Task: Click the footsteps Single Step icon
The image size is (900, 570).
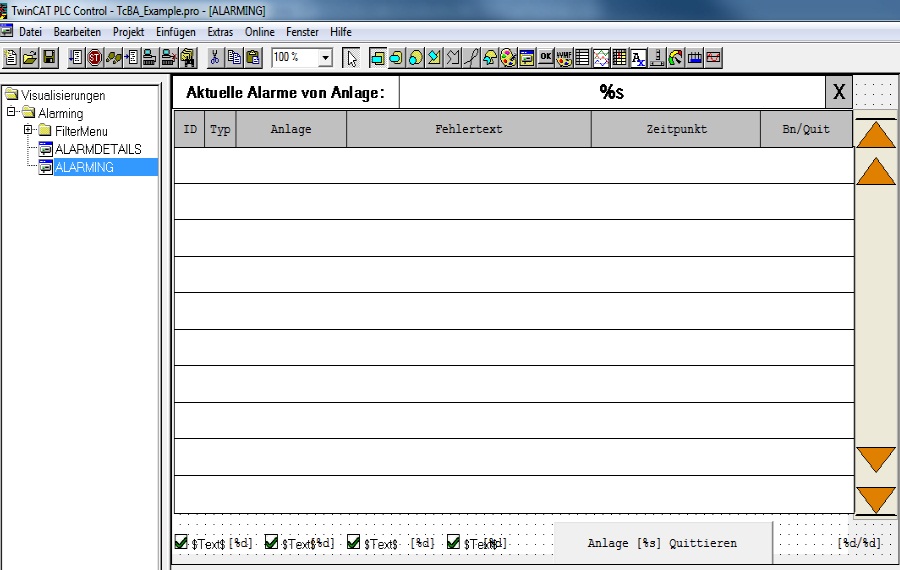Action: (113, 57)
